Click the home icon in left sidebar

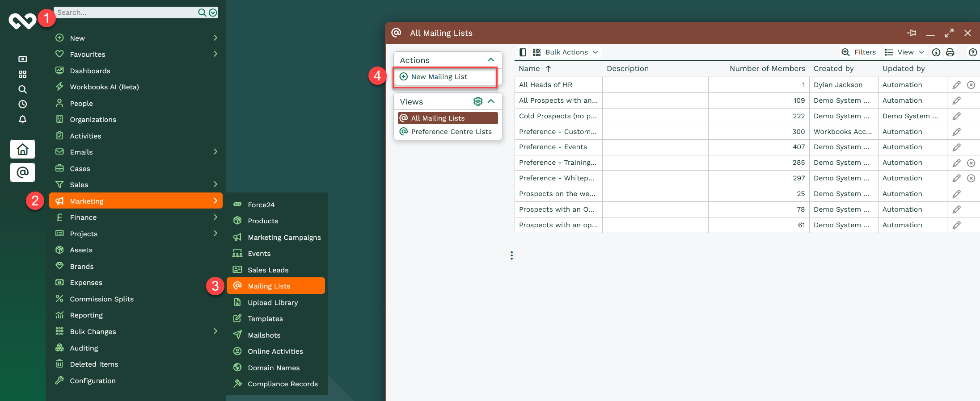coord(22,149)
